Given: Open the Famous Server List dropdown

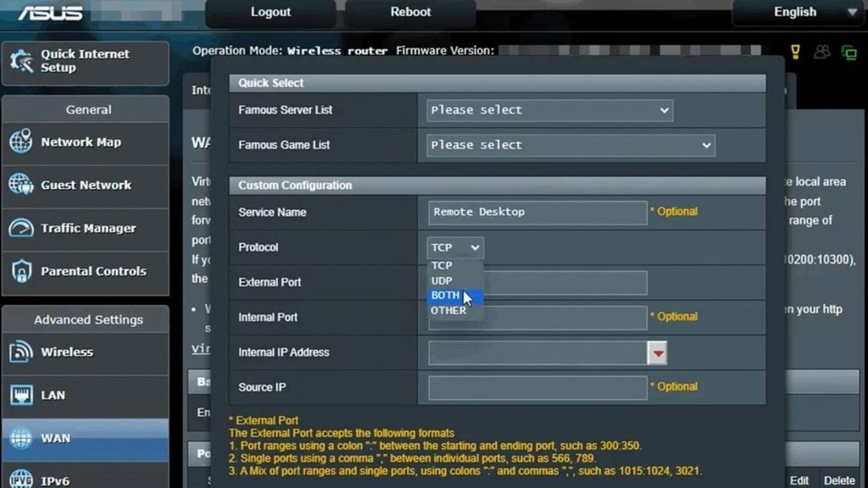Looking at the screenshot, I should click(549, 110).
